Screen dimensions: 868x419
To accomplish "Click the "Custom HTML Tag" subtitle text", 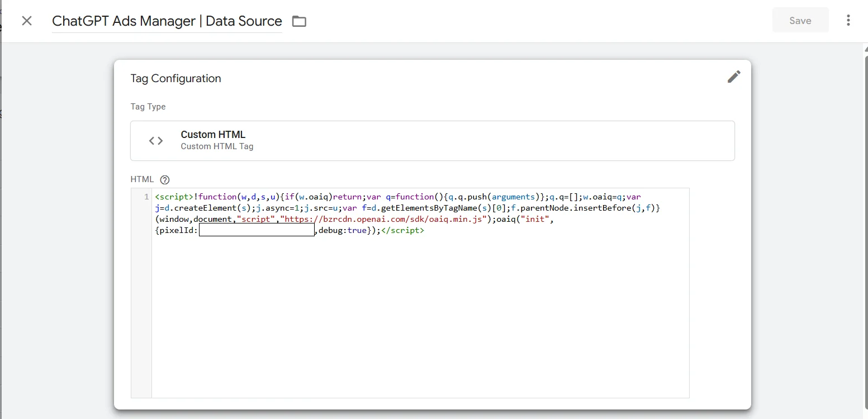I will point(217,146).
